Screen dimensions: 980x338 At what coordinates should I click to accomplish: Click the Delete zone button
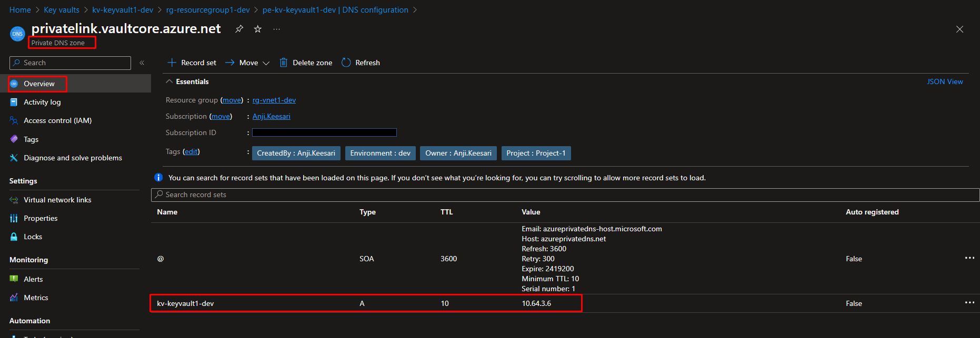(x=306, y=63)
